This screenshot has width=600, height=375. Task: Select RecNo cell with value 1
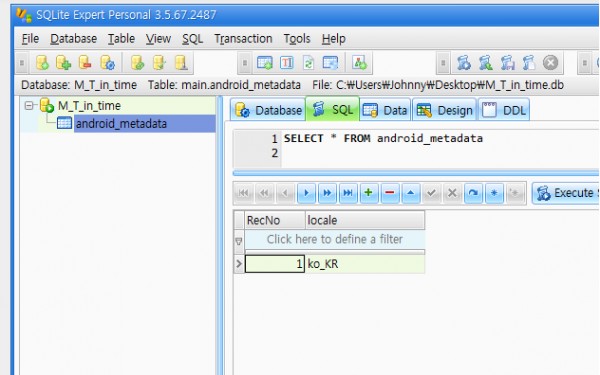[275, 264]
